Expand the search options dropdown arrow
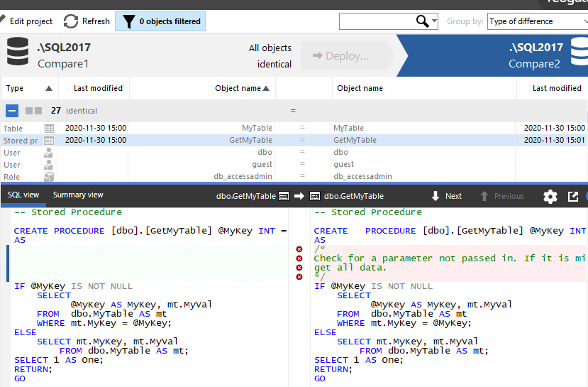The height and width of the screenshot is (387, 588). coord(434,21)
